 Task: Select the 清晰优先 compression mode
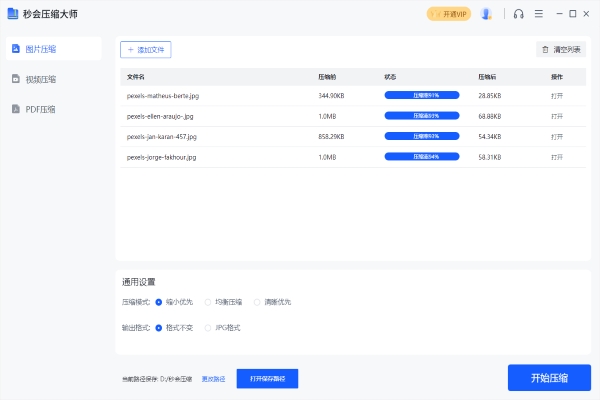coord(257,301)
